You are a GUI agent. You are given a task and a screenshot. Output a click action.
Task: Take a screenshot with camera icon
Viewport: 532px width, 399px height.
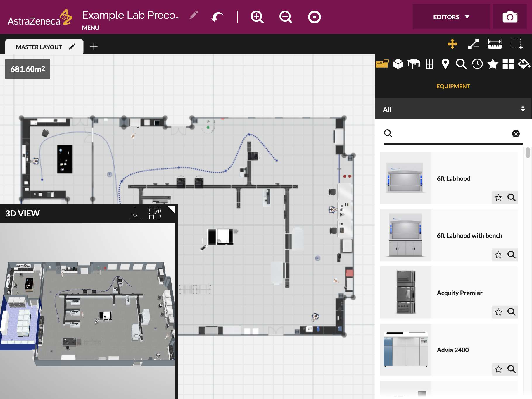510,17
